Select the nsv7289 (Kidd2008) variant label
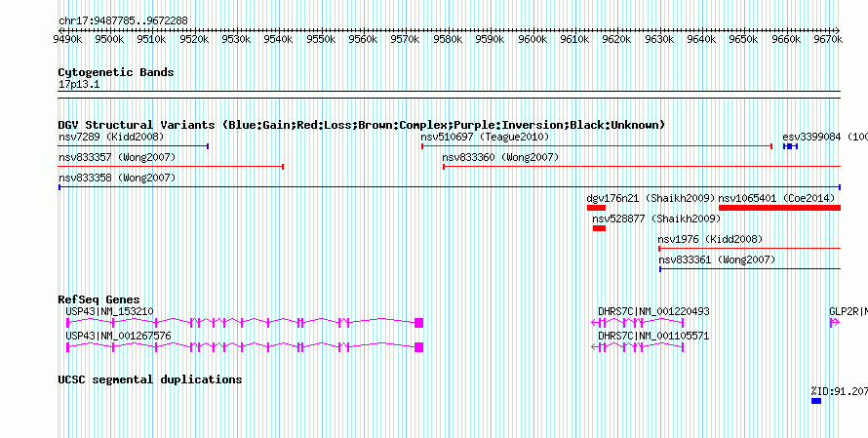 click(111, 137)
